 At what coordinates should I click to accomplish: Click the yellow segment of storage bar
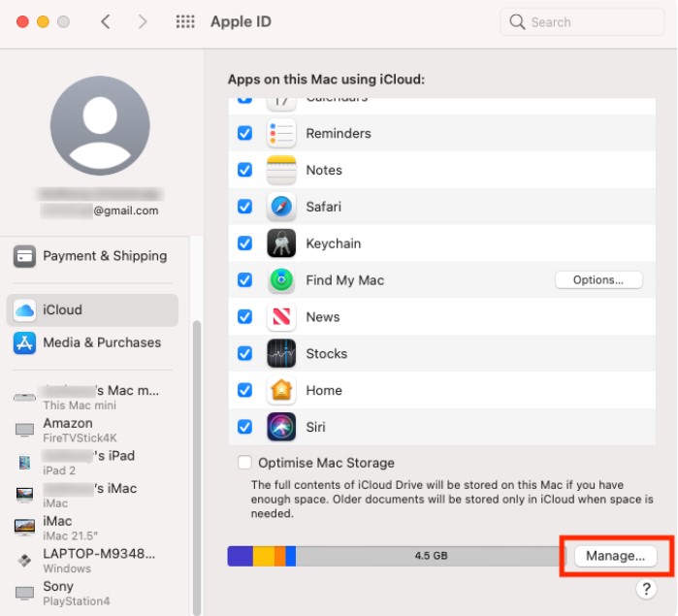[263, 556]
